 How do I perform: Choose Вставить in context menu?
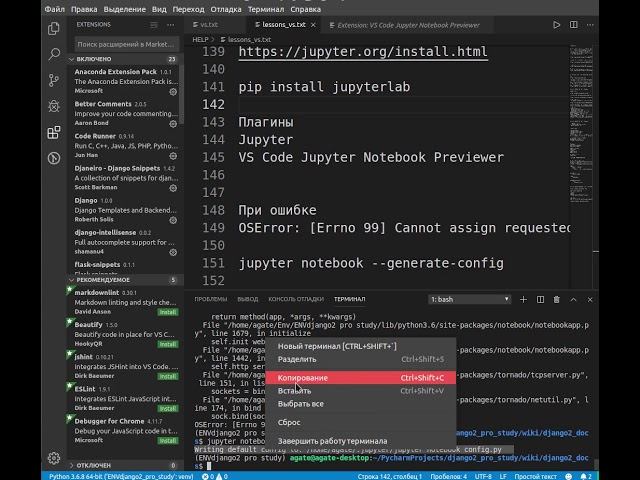click(360, 391)
